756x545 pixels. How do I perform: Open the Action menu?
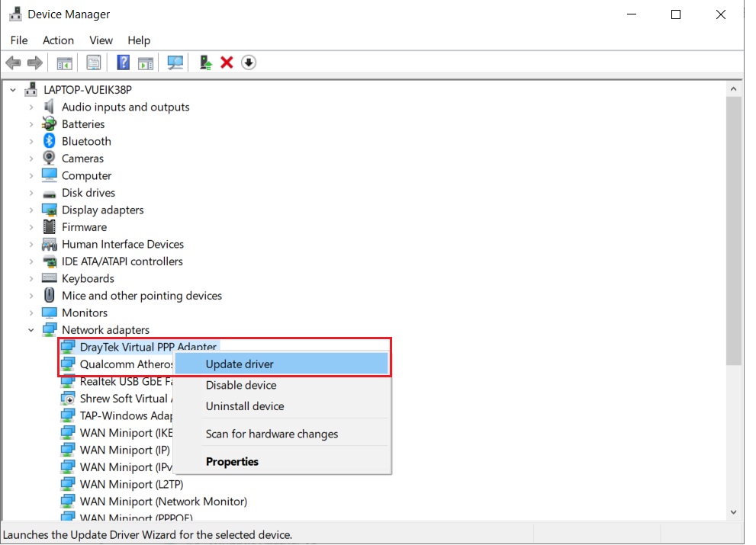click(x=58, y=40)
